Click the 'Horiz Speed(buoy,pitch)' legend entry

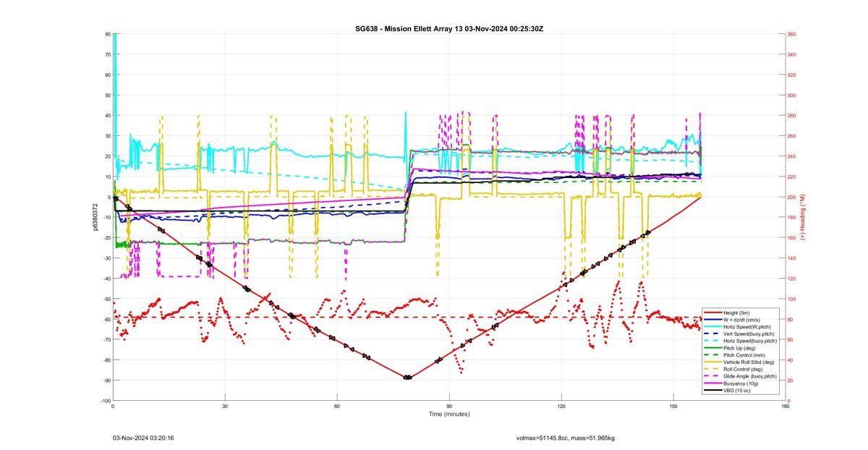749,341
